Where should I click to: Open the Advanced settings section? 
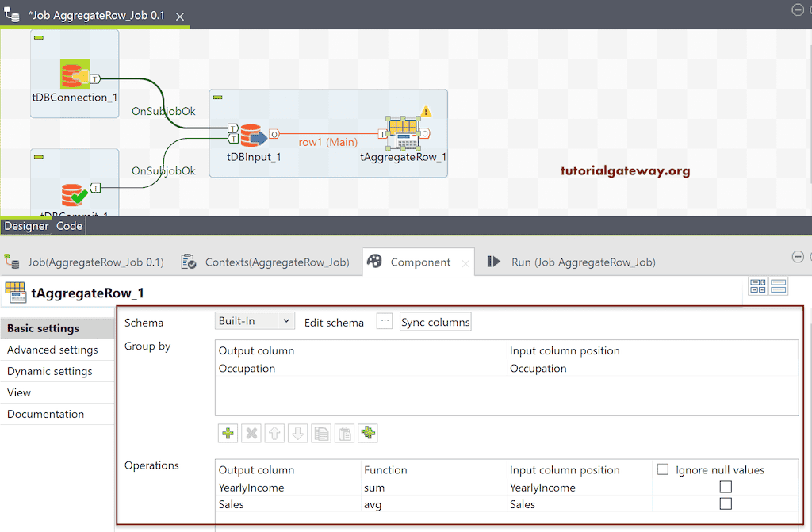click(x=52, y=350)
